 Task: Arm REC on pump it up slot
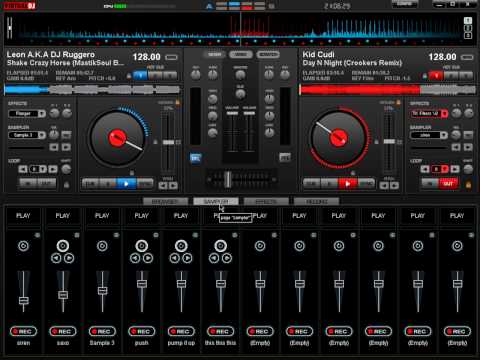pos(181,331)
